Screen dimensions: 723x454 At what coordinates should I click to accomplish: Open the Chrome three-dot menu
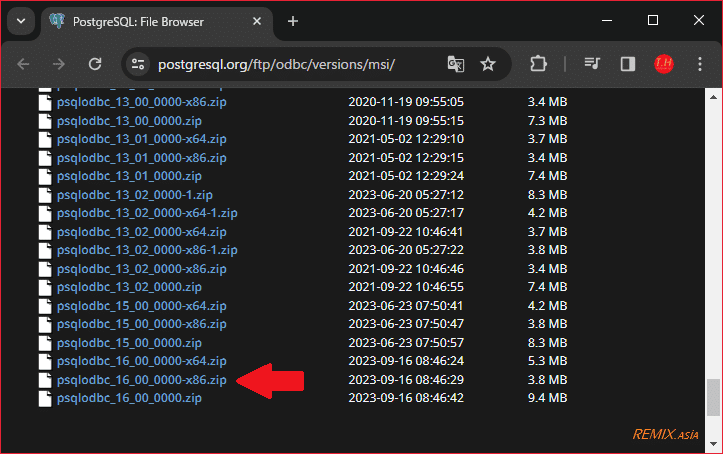click(700, 64)
